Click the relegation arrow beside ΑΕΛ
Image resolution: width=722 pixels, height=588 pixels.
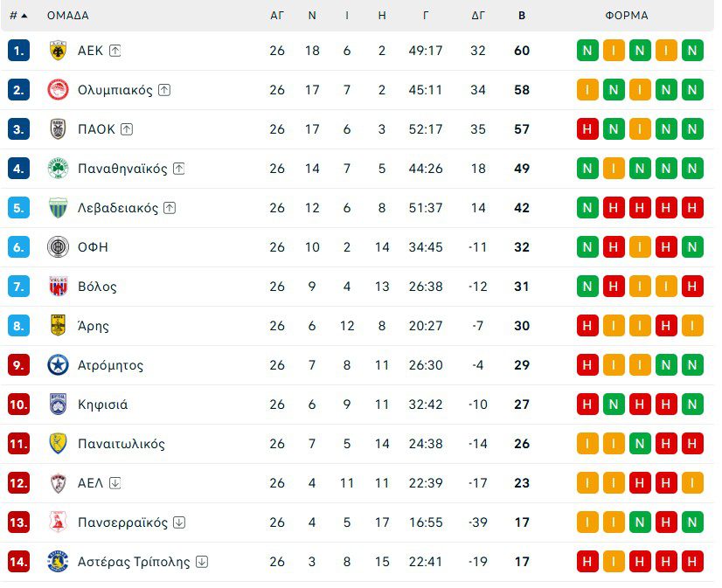point(115,483)
